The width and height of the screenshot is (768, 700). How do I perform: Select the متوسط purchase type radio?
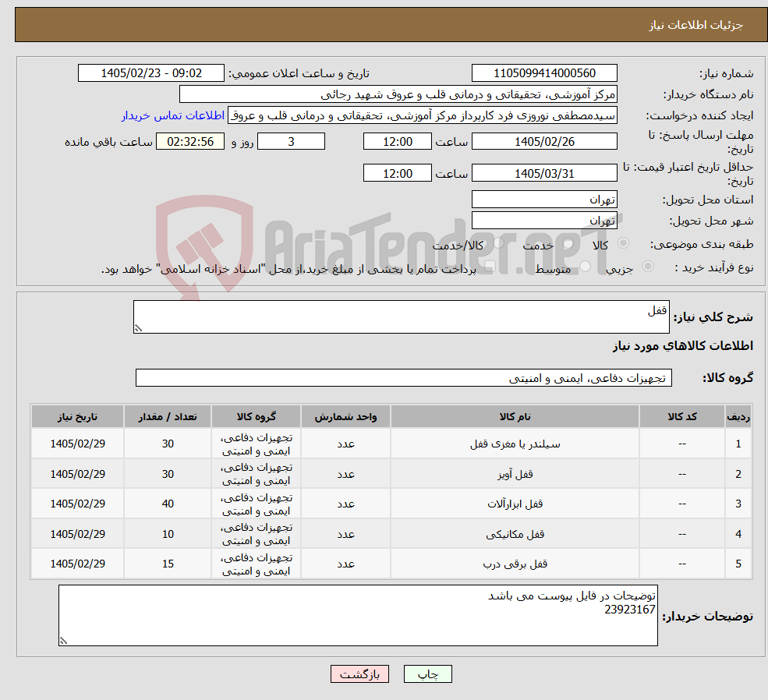[x=586, y=267]
